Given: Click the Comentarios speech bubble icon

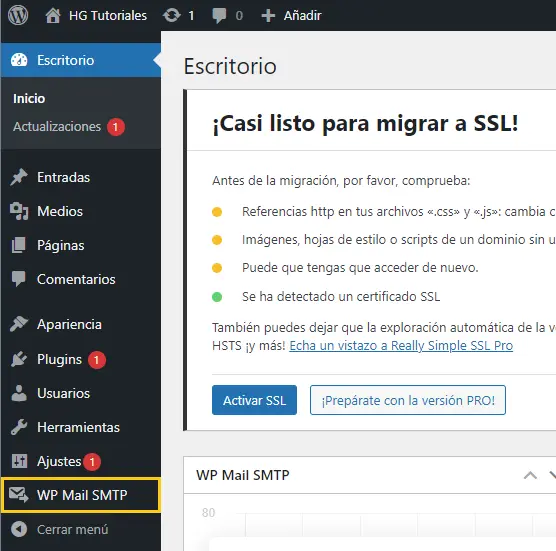Looking at the screenshot, I should coord(19,279).
